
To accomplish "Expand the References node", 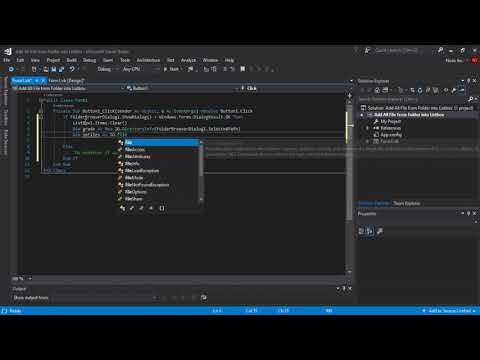I will 367,128.
